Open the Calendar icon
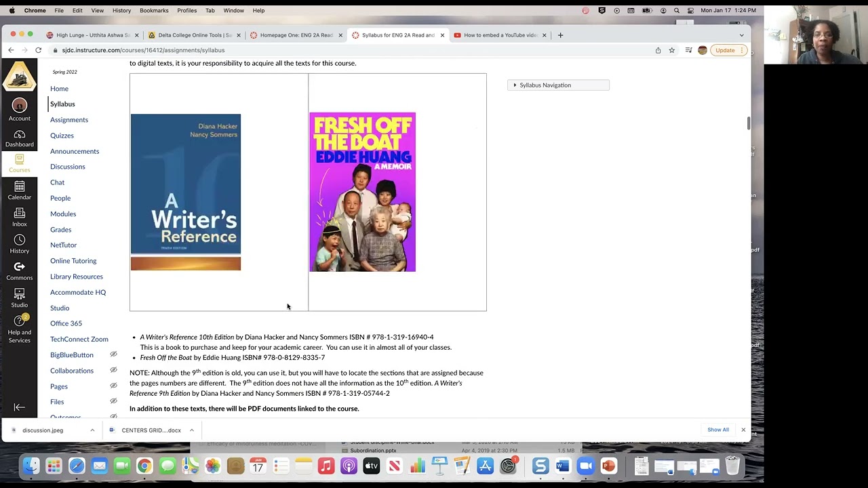This screenshot has height=488, width=868. pos(19,190)
